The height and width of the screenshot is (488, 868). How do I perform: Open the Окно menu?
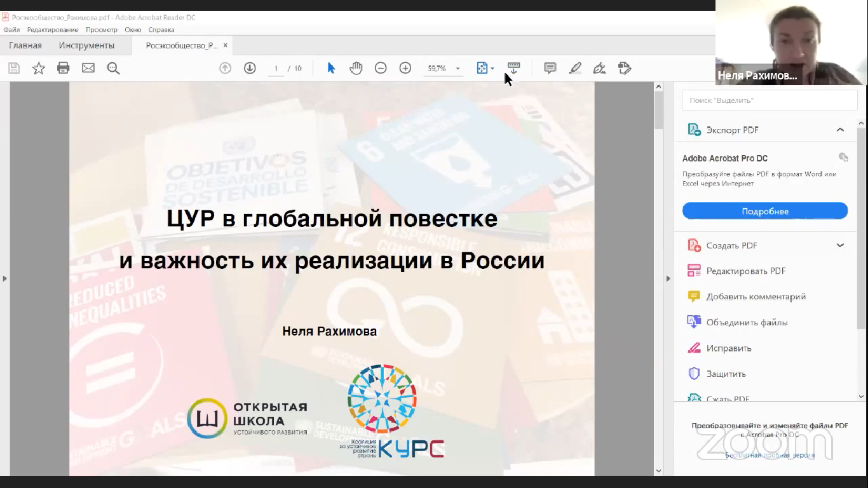133,30
